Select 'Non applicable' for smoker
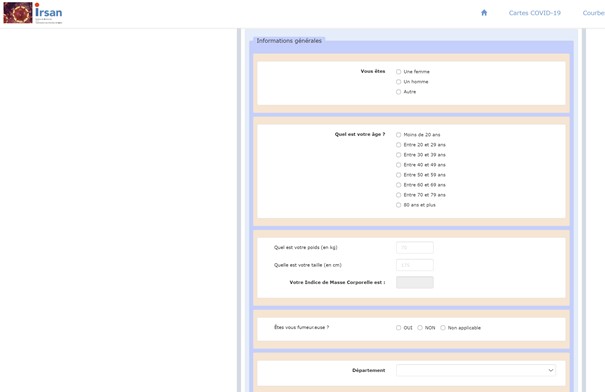This screenshot has width=605, height=392. coord(443,328)
